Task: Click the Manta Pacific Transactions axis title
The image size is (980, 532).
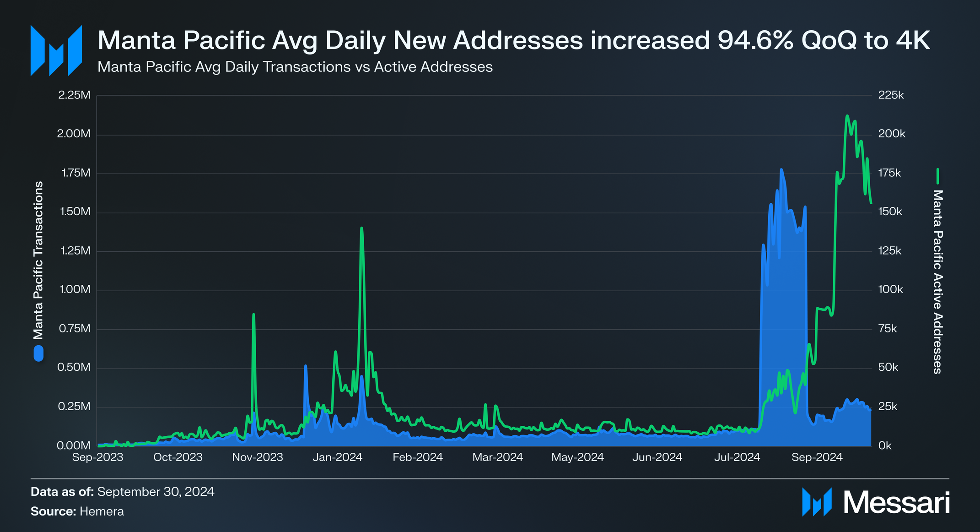Action: [x=38, y=260]
